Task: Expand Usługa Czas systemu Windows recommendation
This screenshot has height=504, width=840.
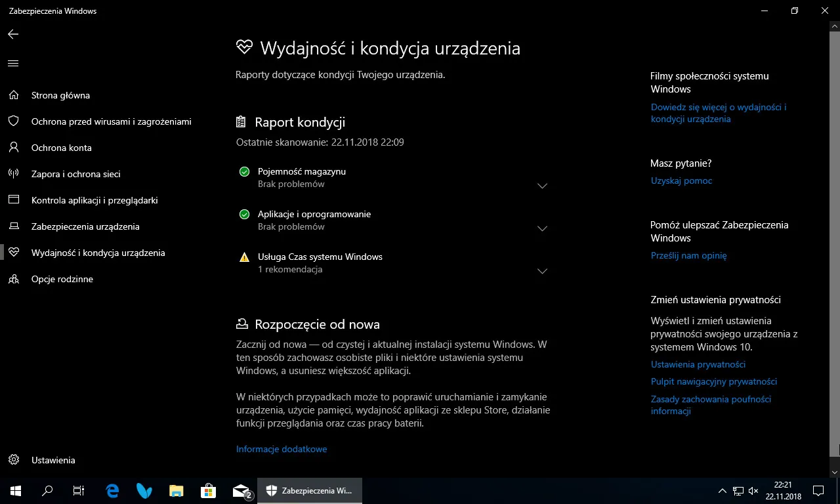Action: [542, 271]
